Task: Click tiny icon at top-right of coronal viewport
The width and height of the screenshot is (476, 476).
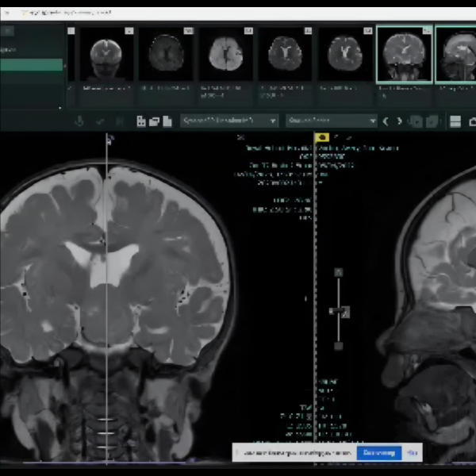Action: [x=240, y=137]
